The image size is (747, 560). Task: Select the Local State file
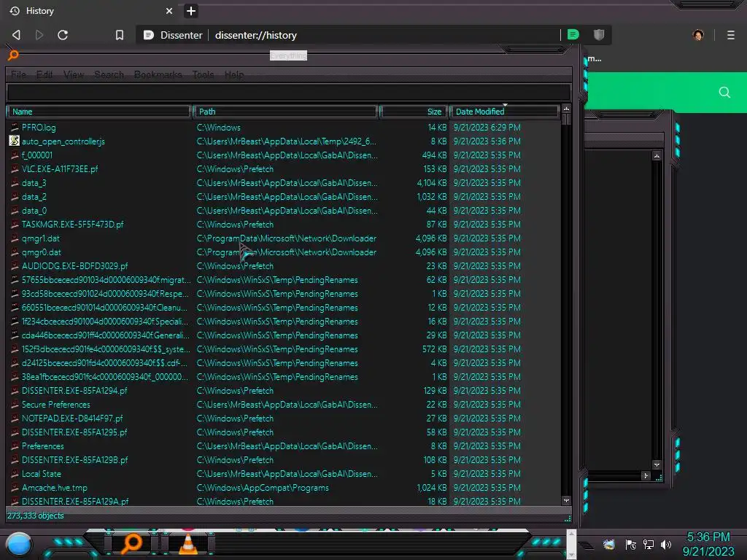tap(41, 474)
